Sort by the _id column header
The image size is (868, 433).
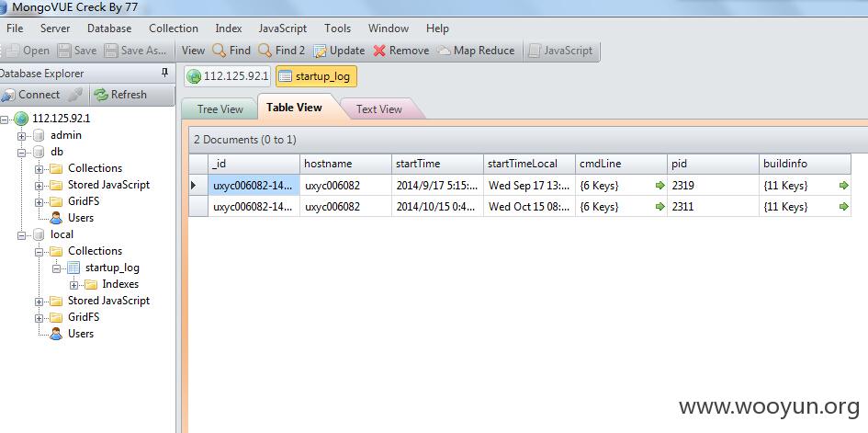[254, 164]
